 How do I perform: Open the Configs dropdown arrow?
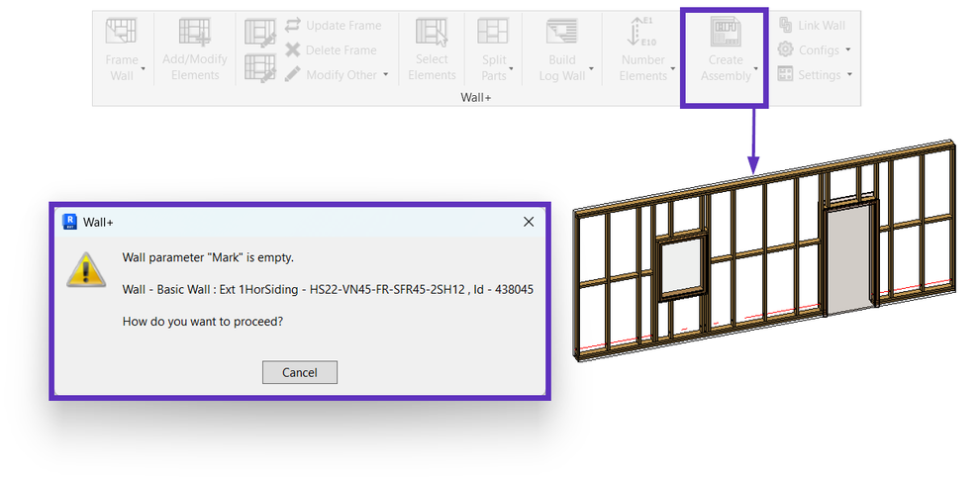point(848,49)
